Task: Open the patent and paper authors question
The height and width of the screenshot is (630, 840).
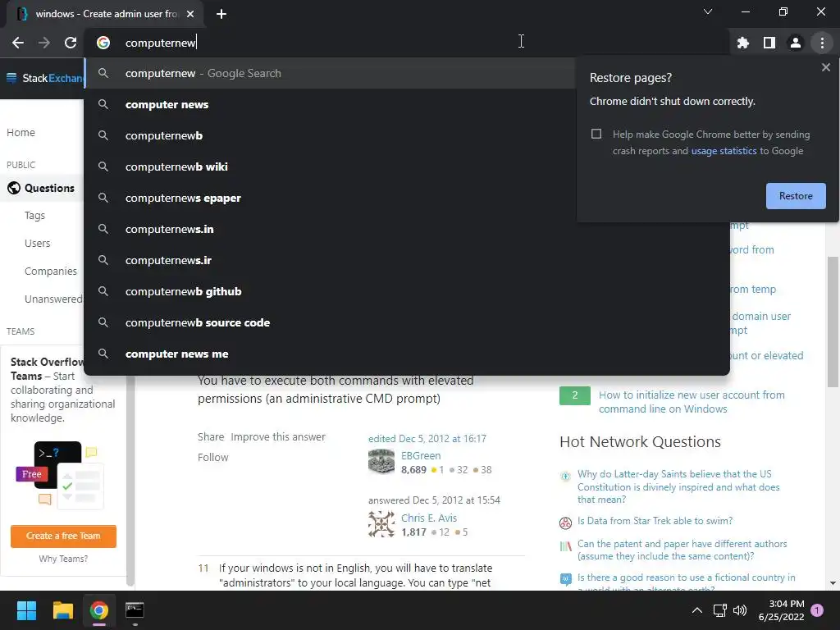Action: pos(682,550)
